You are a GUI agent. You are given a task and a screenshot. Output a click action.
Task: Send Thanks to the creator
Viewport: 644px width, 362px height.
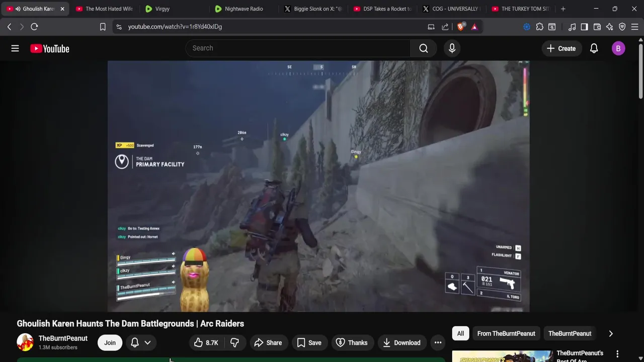pyautogui.click(x=352, y=342)
